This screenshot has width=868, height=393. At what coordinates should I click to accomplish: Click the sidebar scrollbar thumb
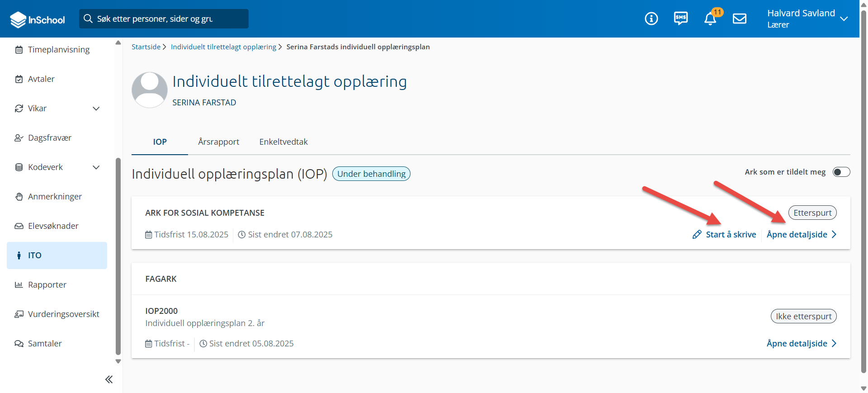click(x=118, y=256)
